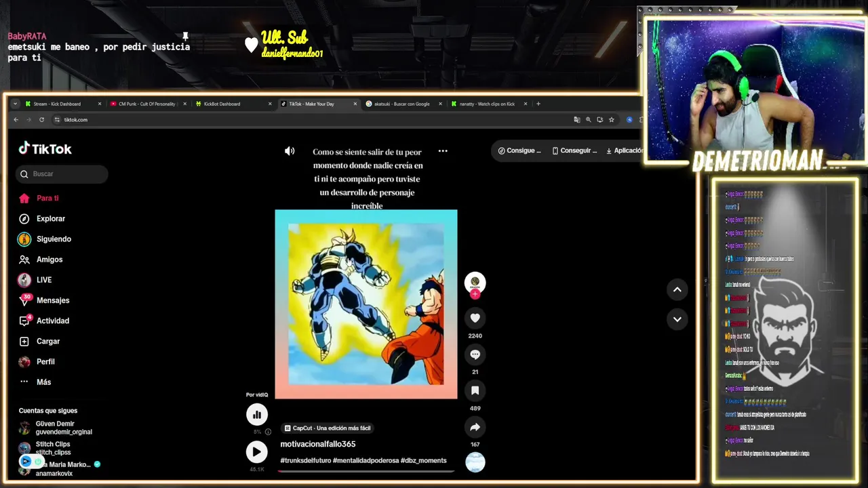Click the pushpin on BabyRATA's message

coord(184,36)
